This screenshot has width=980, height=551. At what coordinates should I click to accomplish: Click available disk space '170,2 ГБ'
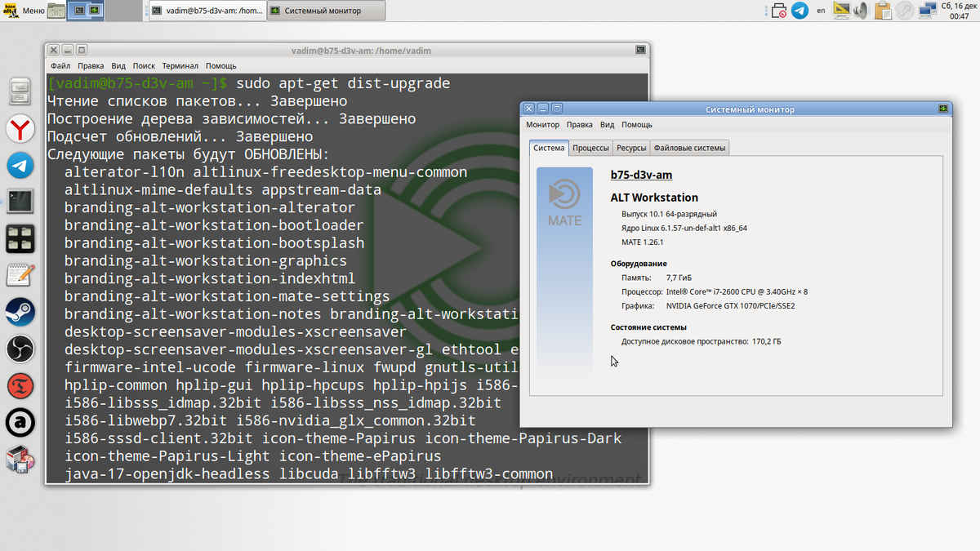[x=766, y=341]
